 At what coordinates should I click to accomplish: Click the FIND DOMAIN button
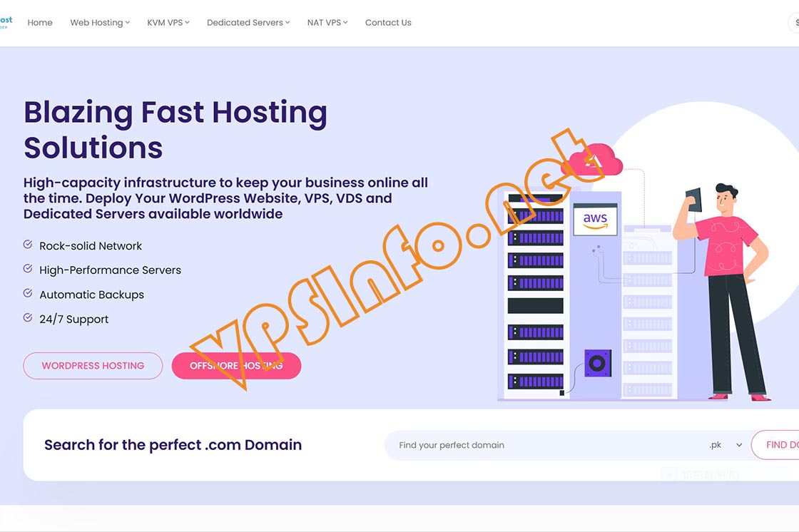point(775,445)
